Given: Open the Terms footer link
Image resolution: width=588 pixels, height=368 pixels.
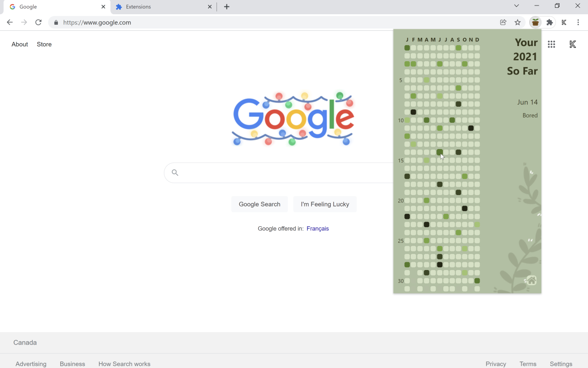Looking at the screenshot, I should [x=528, y=364].
